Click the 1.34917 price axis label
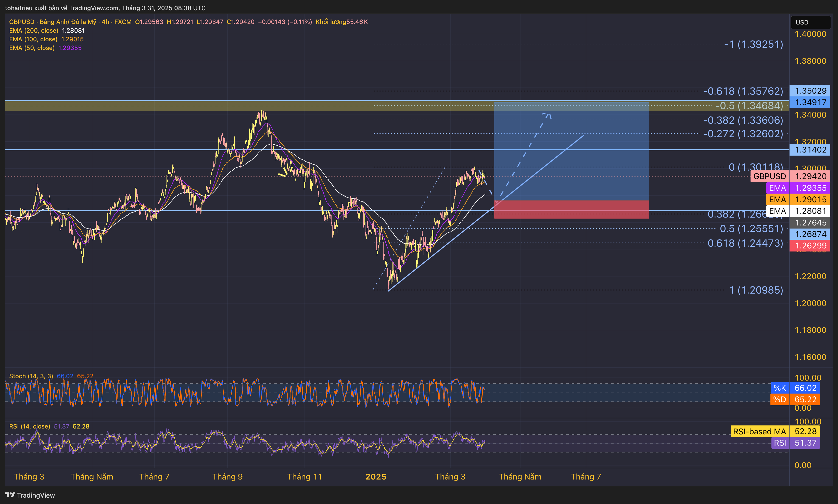838x504 pixels. [810, 102]
